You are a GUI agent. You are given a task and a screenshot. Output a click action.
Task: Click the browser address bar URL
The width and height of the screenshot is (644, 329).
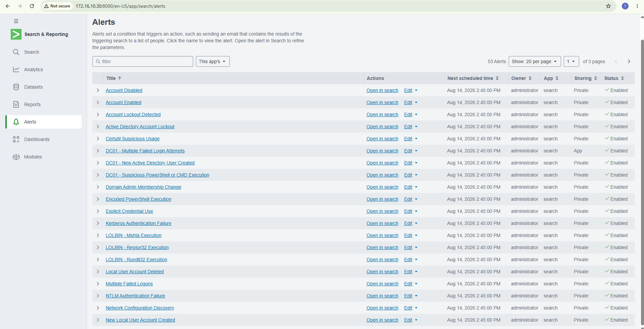pos(120,6)
